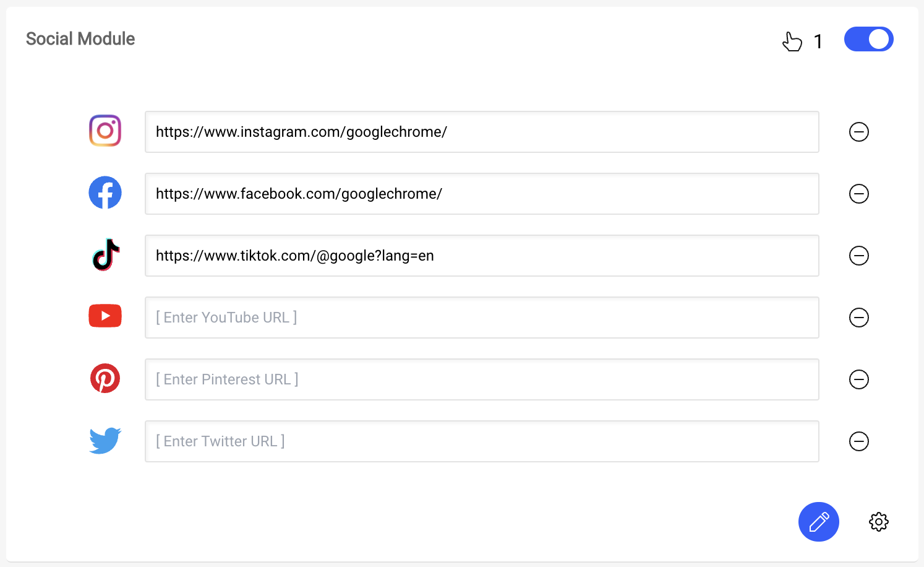Click the TikTok logo icon
The image size is (924, 567).
[106, 254]
